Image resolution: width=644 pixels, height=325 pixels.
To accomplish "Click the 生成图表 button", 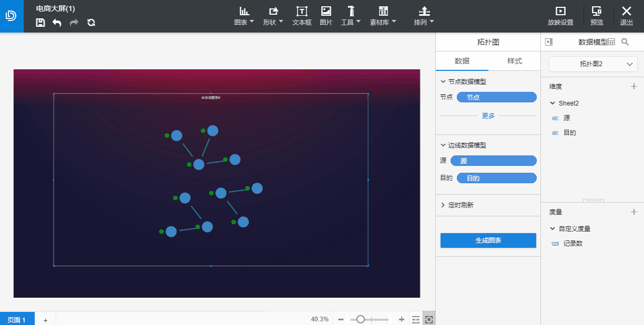I will click(x=488, y=240).
